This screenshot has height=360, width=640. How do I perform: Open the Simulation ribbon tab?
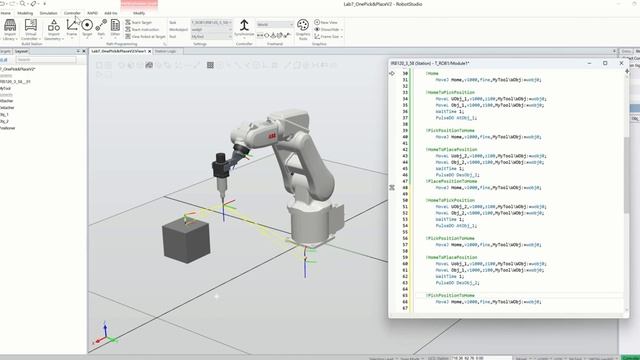pos(48,13)
